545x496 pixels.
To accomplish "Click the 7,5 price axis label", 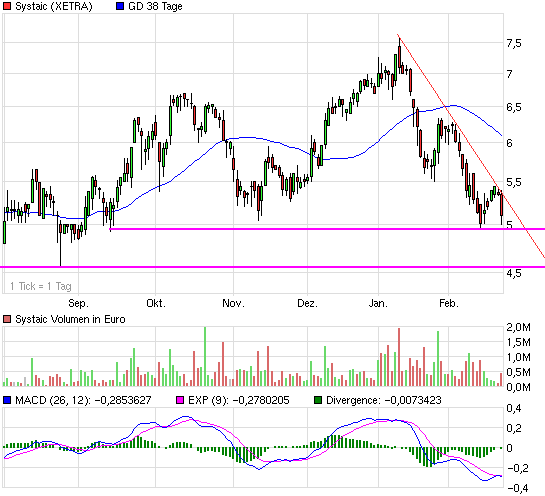I will point(514,43).
